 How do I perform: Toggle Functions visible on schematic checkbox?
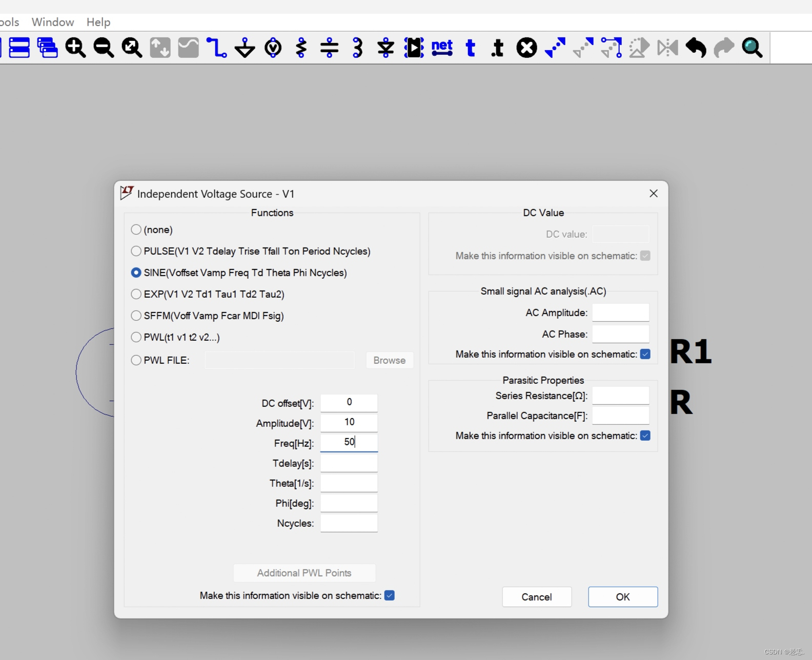point(390,595)
